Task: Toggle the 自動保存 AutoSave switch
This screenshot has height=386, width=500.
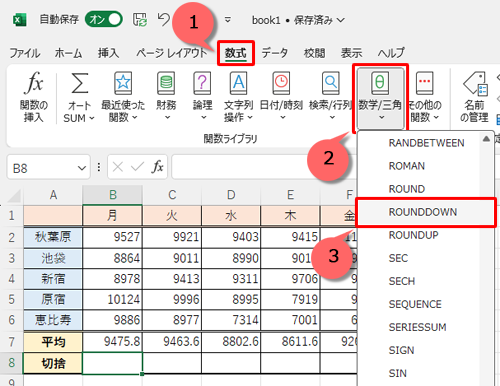Action: pyautogui.click(x=104, y=19)
